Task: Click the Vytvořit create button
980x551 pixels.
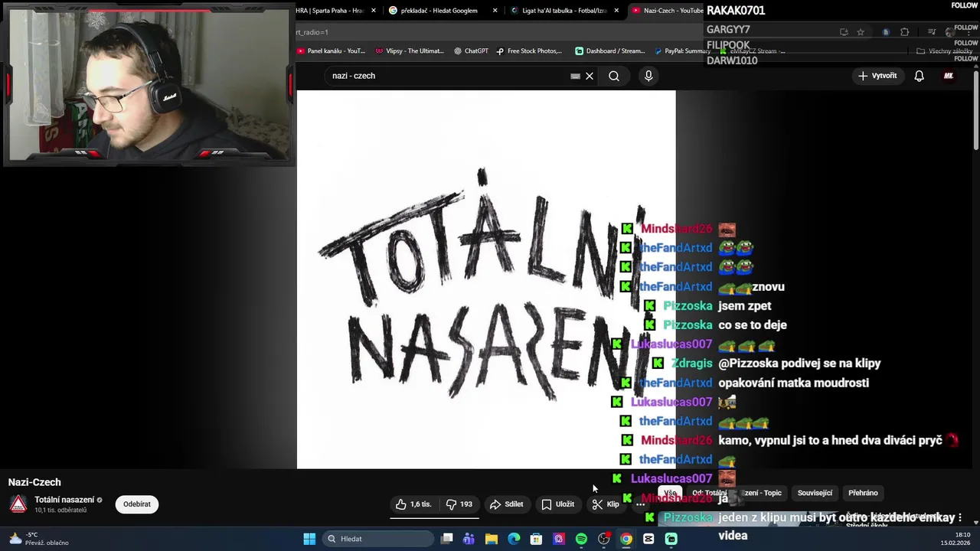Action: click(877, 76)
